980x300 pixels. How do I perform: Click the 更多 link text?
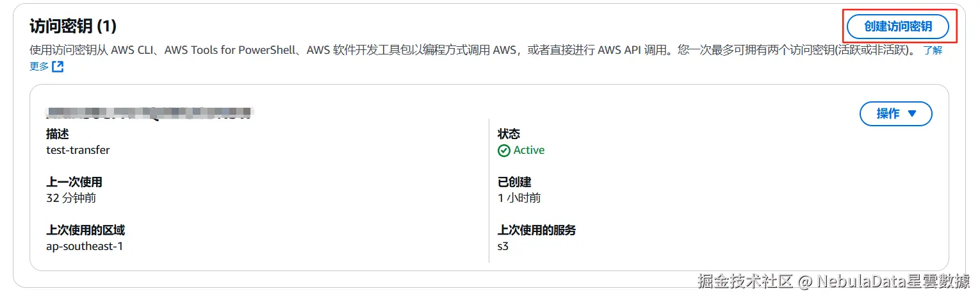coord(38,67)
